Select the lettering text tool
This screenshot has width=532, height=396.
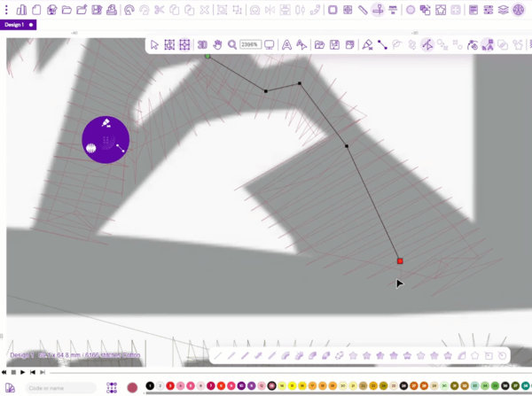[x=286, y=44]
